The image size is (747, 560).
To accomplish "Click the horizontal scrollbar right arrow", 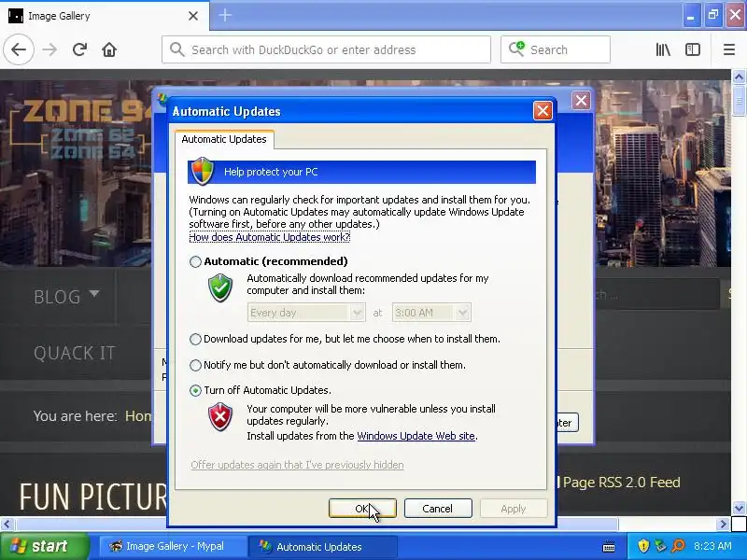I will click(x=723, y=525).
